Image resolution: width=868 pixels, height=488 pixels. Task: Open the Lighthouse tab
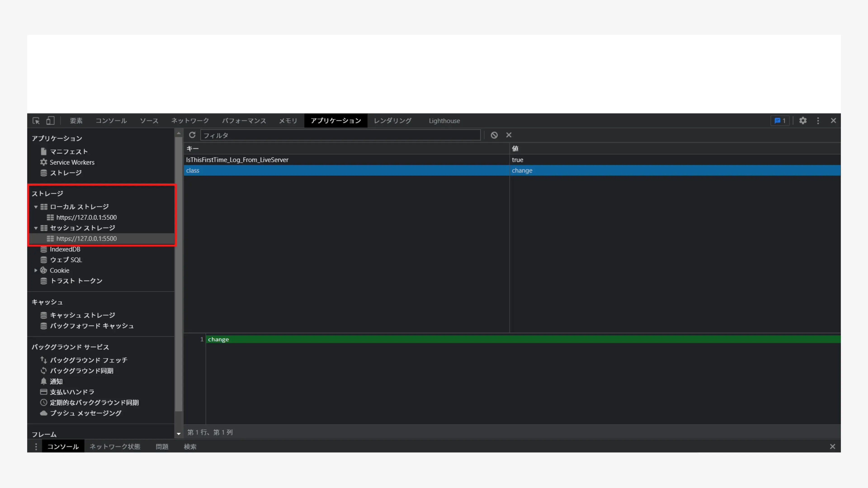point(444,121)
